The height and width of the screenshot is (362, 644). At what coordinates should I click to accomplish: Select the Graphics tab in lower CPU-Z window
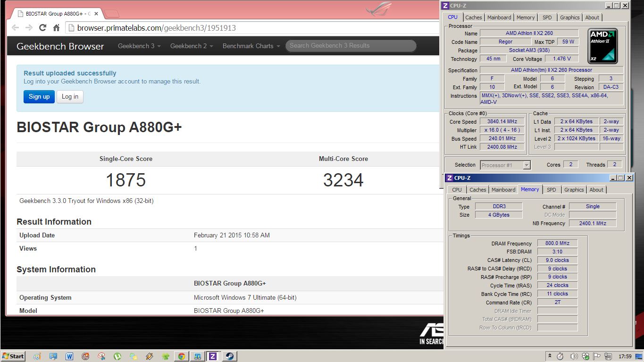click(x=574, y=190)
